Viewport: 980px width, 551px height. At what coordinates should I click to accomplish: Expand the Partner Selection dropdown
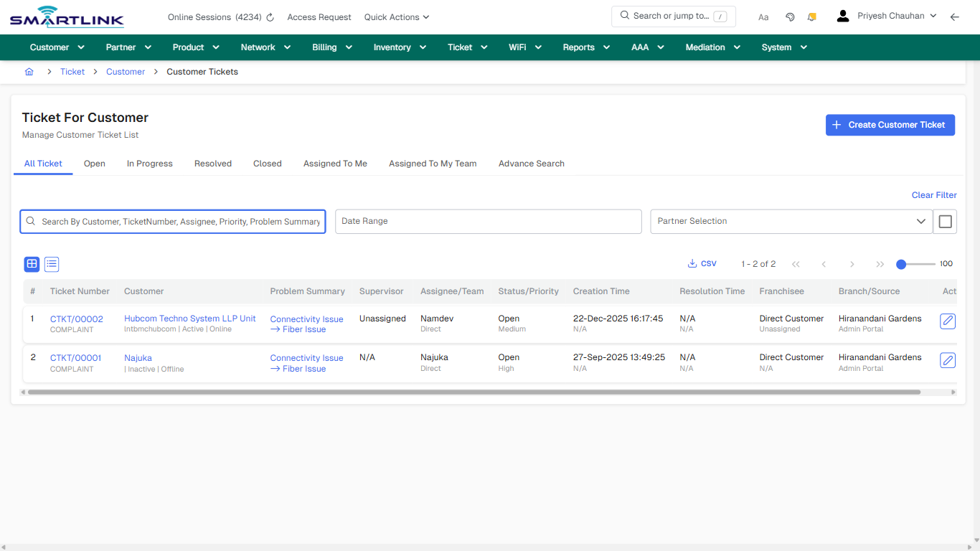point(921,221)
